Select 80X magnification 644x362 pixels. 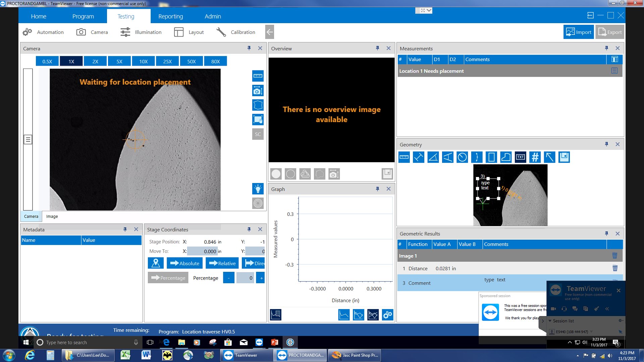(x=216, y=61)
